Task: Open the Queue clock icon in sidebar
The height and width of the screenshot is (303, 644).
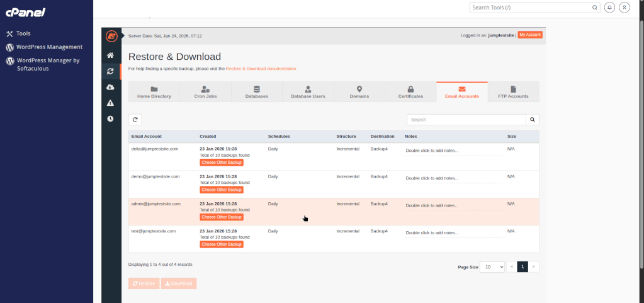Action: (110, 118)
